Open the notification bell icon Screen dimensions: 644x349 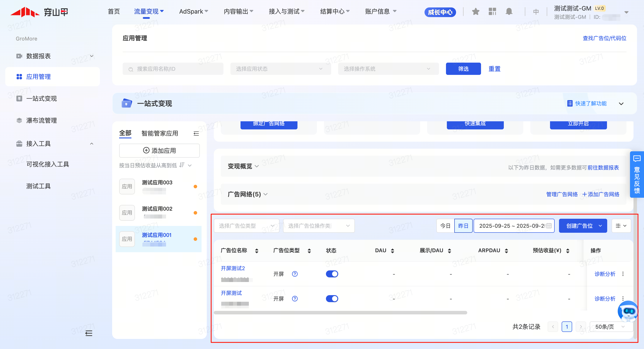pyautogui.click(x=509, y=11)
